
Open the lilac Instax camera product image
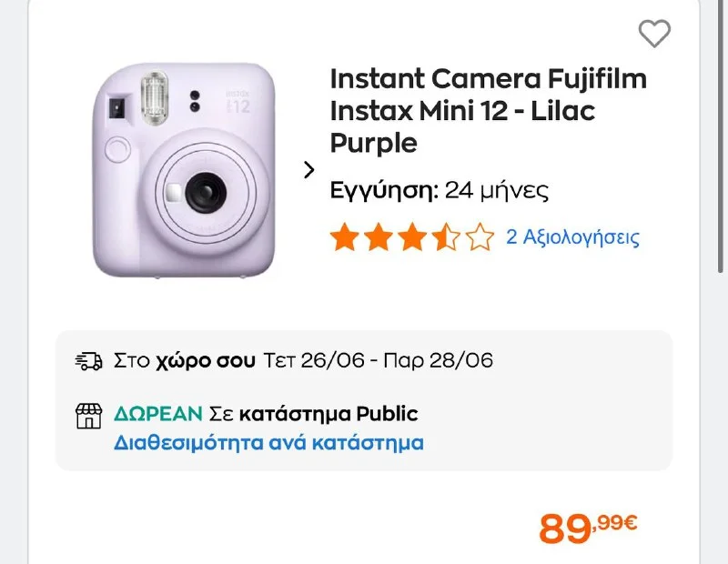[185, 169]
